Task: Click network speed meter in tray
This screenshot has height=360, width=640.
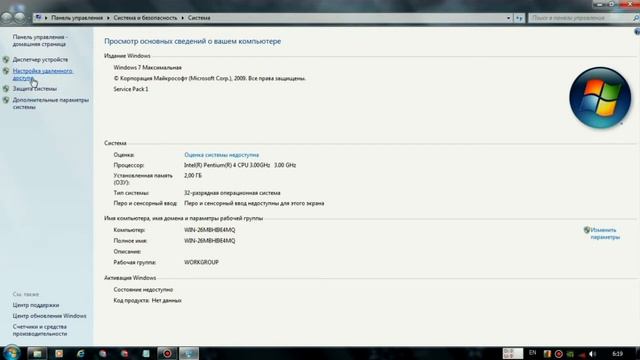Action: pos(513,353)
